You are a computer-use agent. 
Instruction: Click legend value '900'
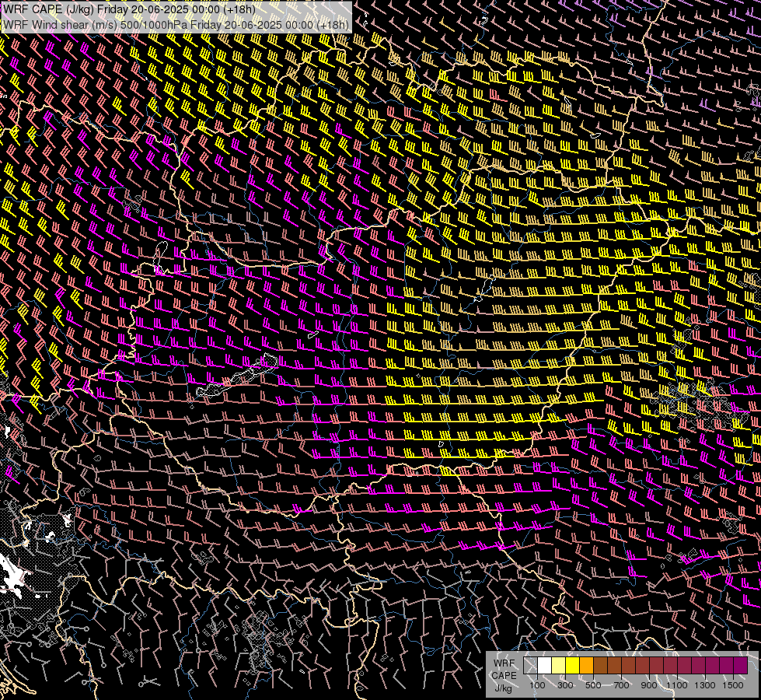(x=649, y=685)
